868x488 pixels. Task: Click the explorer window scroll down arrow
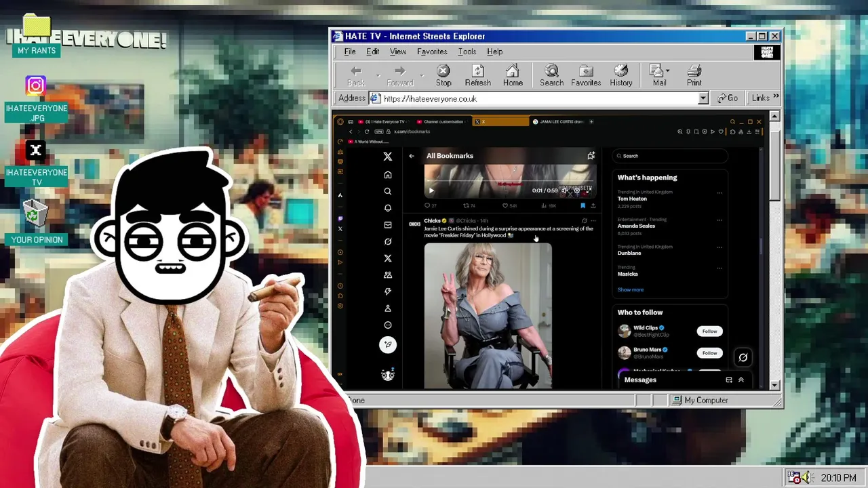[x=774, y=386]
